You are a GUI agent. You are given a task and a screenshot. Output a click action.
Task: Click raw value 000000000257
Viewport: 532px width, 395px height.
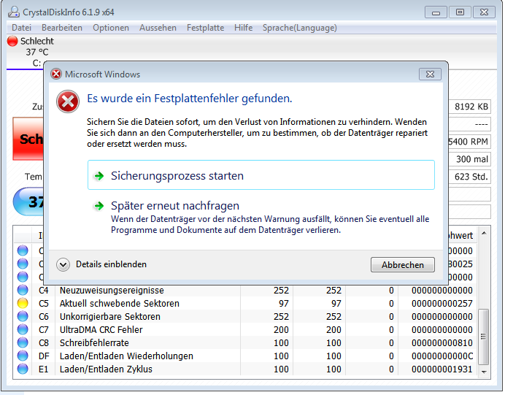click(x=442, y=304)
